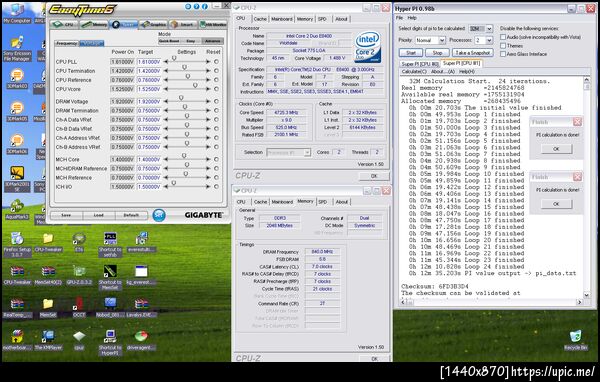Open The KMPlayer desktop shortcut
The image size is (600, 382).
48,340
